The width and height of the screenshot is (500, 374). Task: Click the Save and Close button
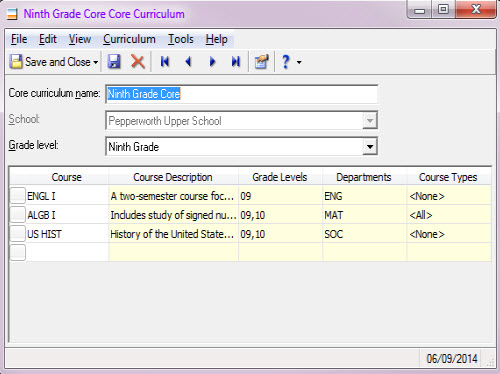pos(50,62)
